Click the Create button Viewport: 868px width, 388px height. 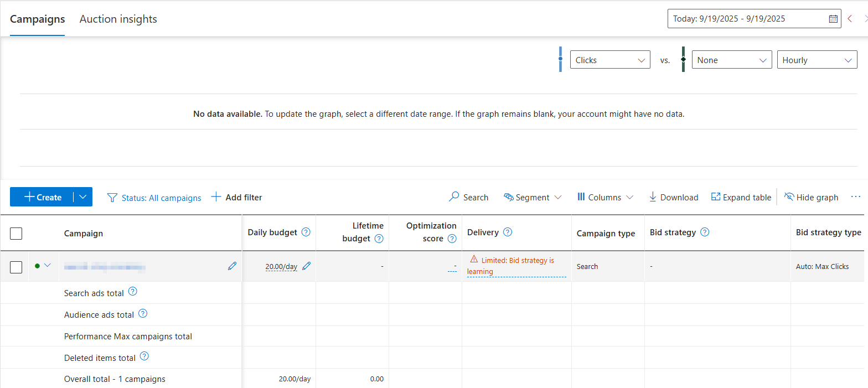[x=42, y=197]
